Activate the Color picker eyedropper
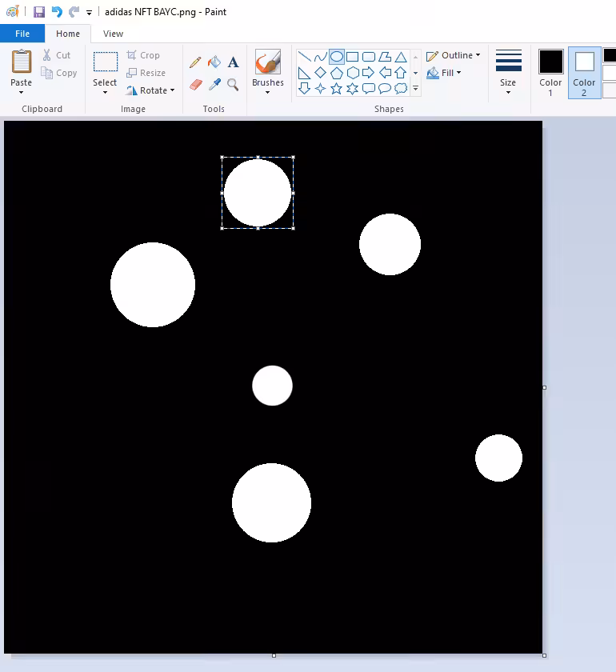 [x=214, y=85]
